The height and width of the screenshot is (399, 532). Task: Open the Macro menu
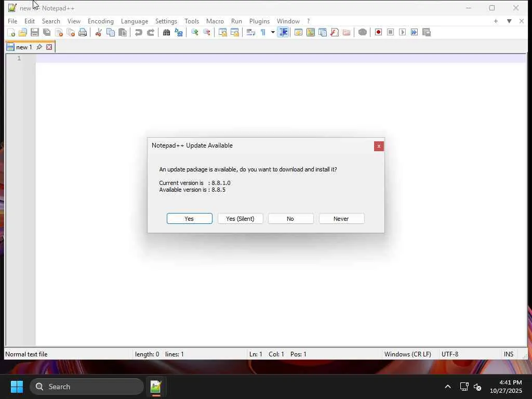click(215, 21)
